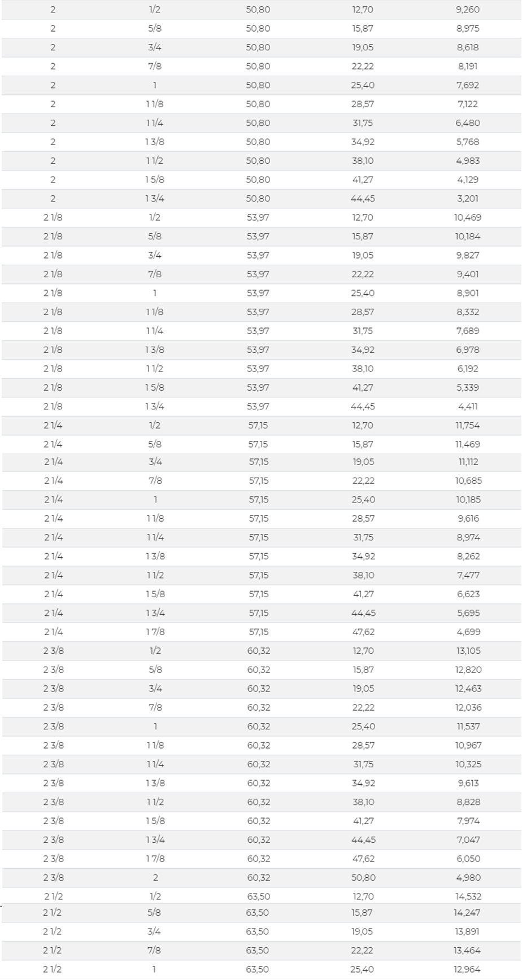Click the cell reading 8,901
This screenshot has height=980, width=522.
pos(468,293)
